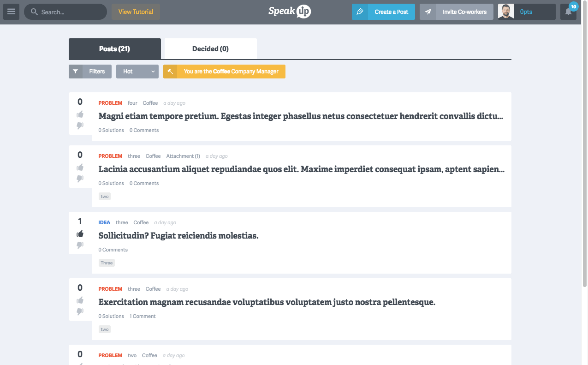Click the arrow icon on the Coffee Manager banner

[x=170, y=72]
